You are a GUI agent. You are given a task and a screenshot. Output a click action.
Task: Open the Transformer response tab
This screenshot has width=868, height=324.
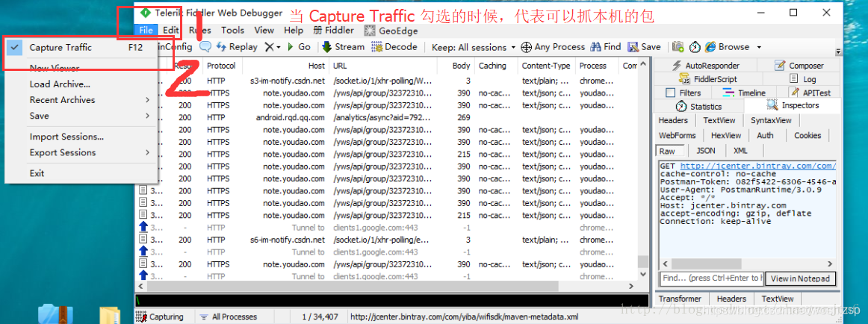(x=680, y=299)
